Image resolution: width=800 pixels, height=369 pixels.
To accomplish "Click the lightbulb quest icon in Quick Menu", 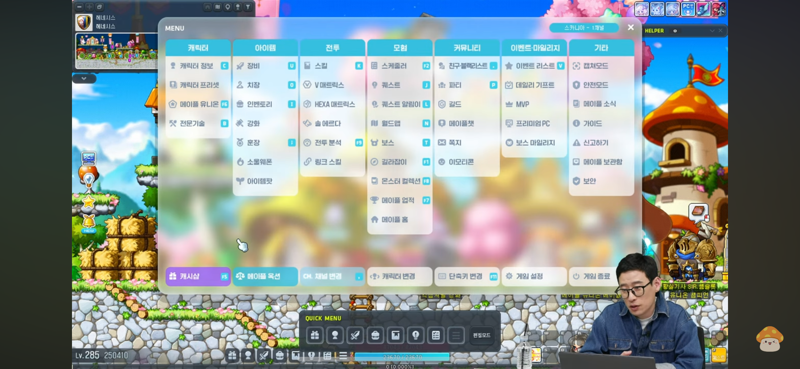I will [x=416, y=335].
